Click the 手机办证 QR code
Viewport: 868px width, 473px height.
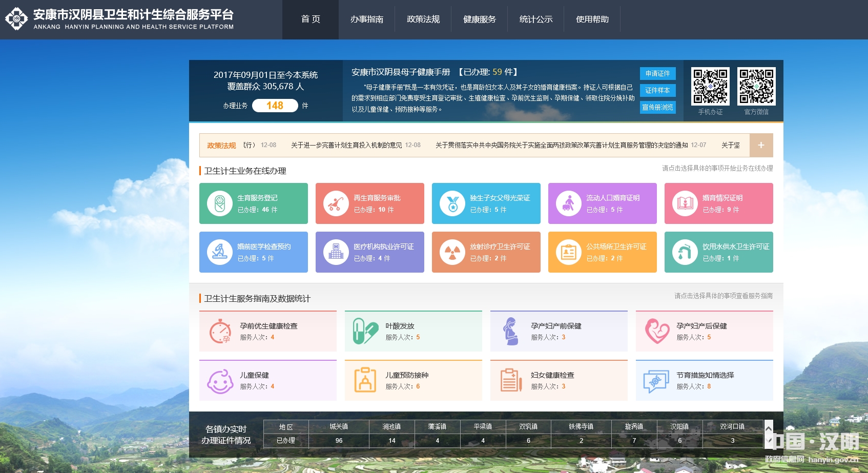[x=710, y=86]
